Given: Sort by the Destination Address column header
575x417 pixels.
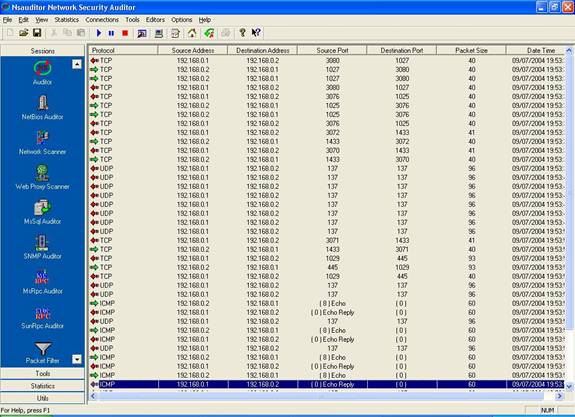Looking at the screenshot, I should [263, 51].
